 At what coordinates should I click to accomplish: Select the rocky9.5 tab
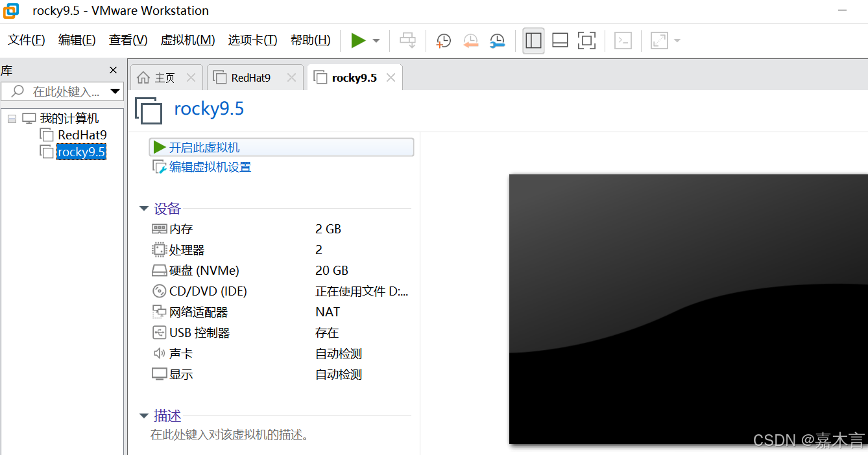pyautogui.click(x=354, y=78)
